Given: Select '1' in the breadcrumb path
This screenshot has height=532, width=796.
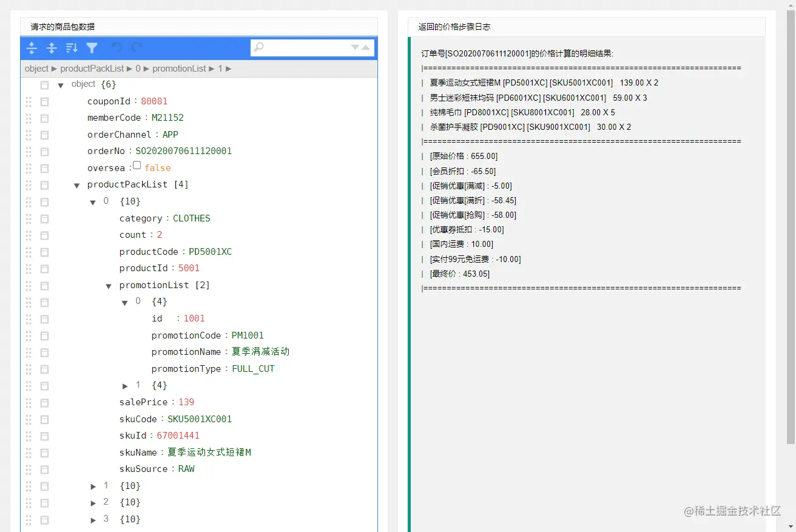Looking at the screenshot, I should [220, 69].
